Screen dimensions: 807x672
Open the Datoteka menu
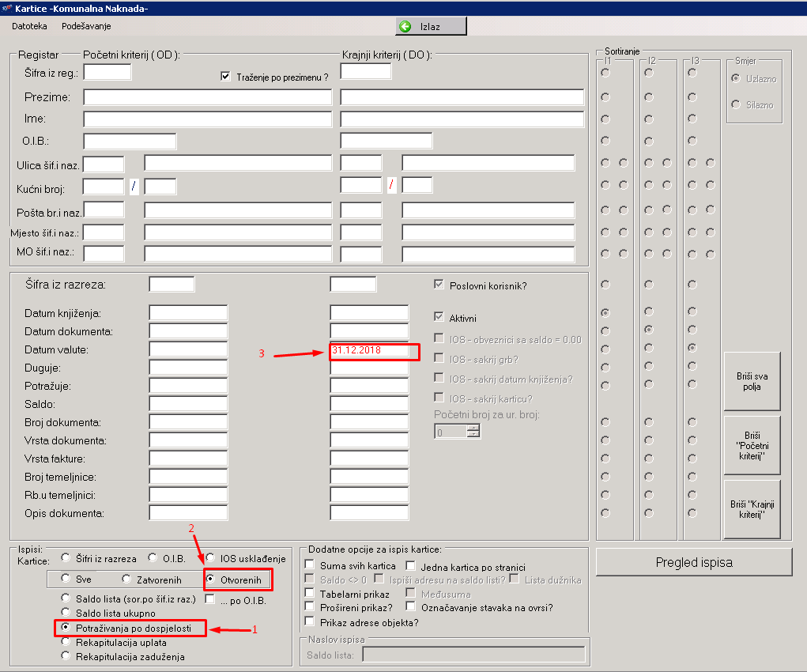(28, 26)
